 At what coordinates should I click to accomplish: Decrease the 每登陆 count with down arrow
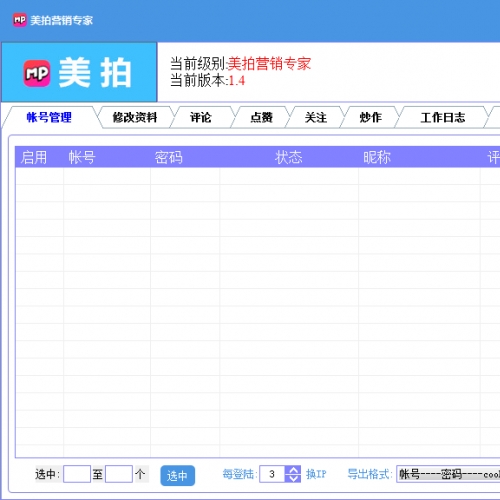tap(293, 478)
